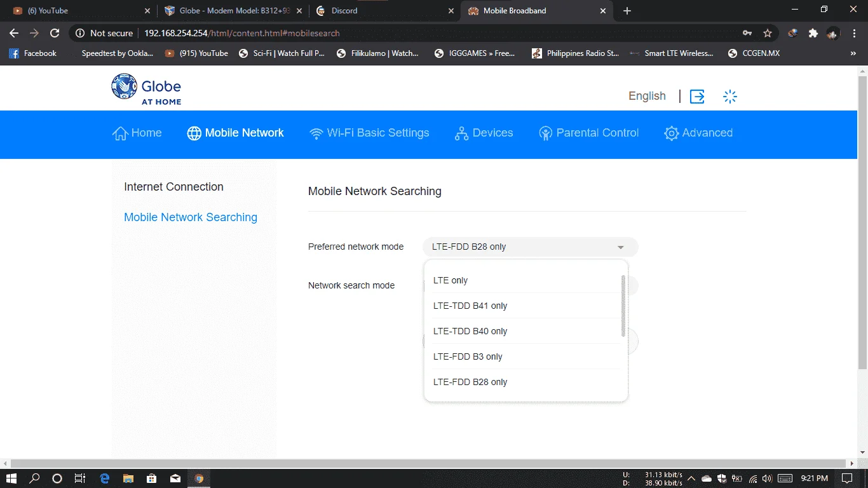Image resolution: width=868 pixels, height=488 pixels.
Task: Open the Advanced menu
Action: point(698,133)
